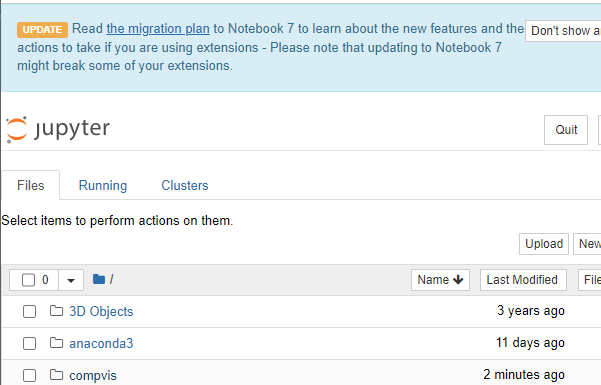The image size is (601, 385).
Task: Open the selection dropdown caret menu
Action: tap(71, 280)
